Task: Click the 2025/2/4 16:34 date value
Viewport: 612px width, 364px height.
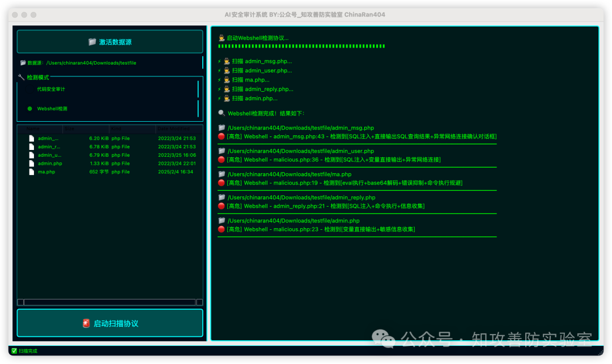Action: tap(175, 172)
